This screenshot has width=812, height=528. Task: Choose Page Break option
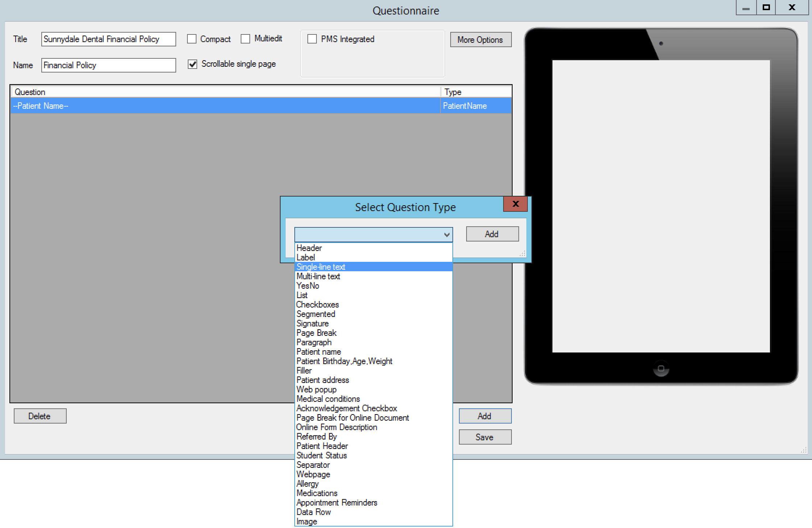(374, 333)
